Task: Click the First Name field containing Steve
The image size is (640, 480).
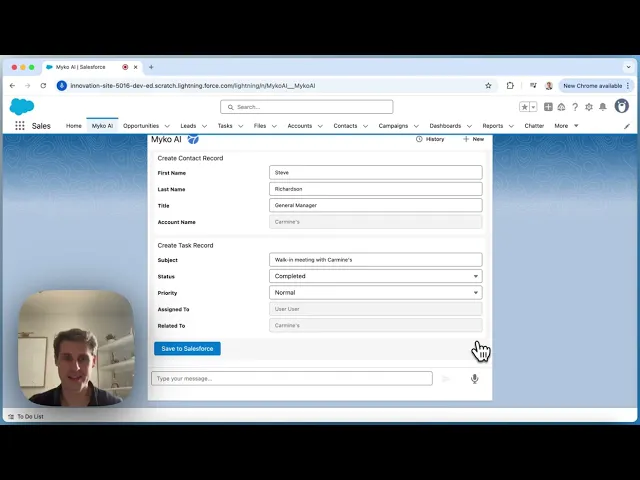Action: pos(376,172)
